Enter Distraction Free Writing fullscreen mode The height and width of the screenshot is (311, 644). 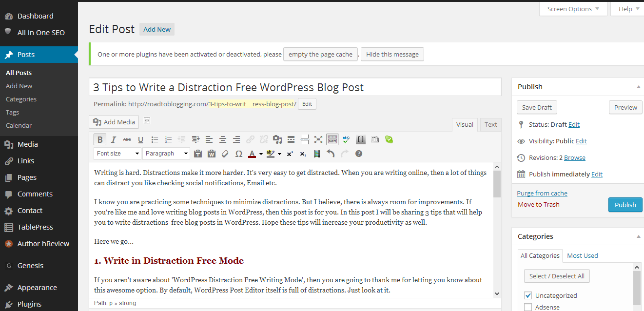tap(318, 139)
